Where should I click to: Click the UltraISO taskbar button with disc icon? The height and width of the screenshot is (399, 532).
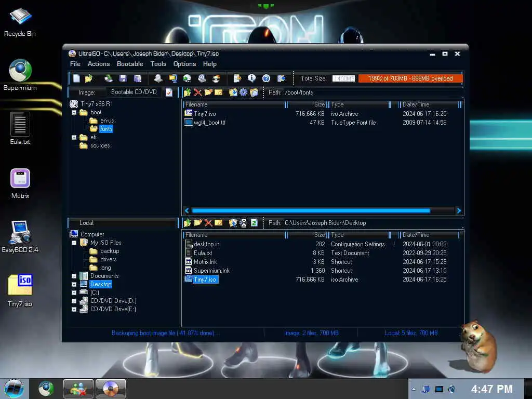pyautogui.click(x=111, y=389)
